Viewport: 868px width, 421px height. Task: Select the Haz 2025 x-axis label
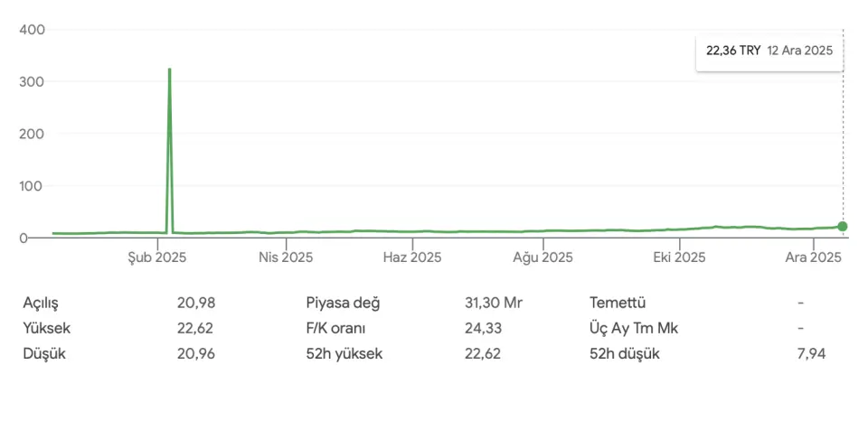coord(412,257)
